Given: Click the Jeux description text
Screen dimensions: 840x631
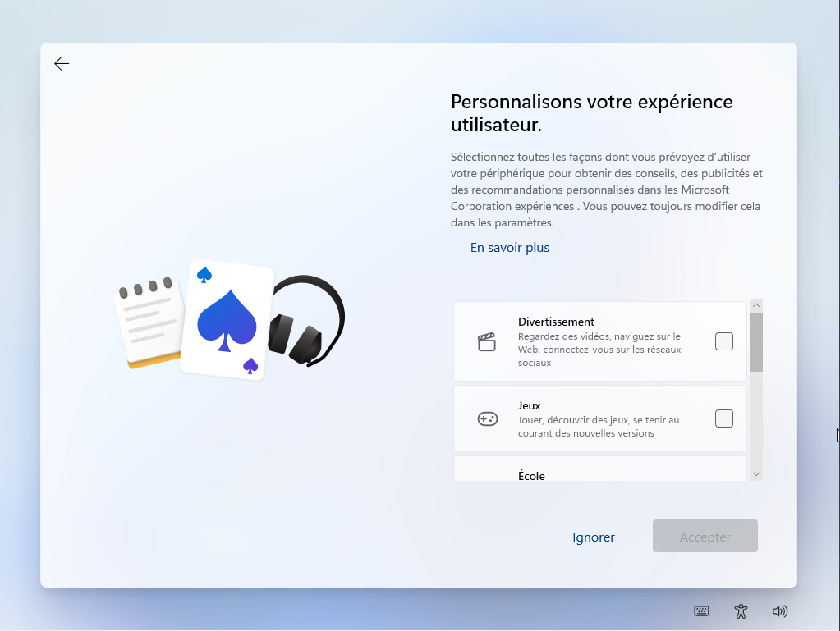Looking at the screenshot, I should (599, 427).
